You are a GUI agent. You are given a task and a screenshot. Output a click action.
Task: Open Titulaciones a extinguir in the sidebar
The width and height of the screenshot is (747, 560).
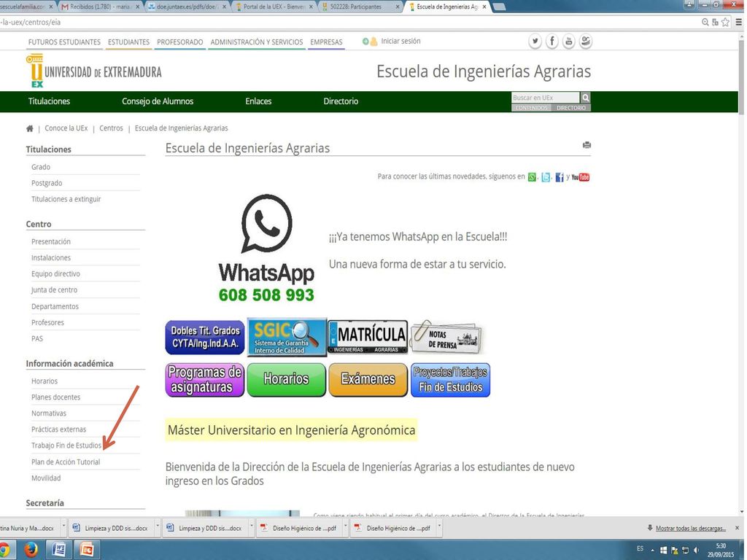coord(66,200)
